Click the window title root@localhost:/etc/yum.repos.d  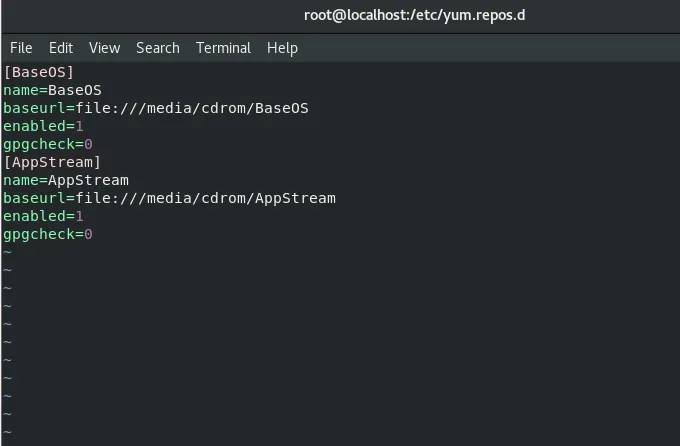click(414, 15)
